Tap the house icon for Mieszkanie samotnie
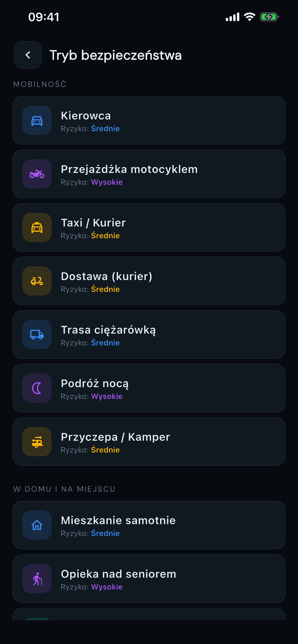298x644 pixels. 37,525
